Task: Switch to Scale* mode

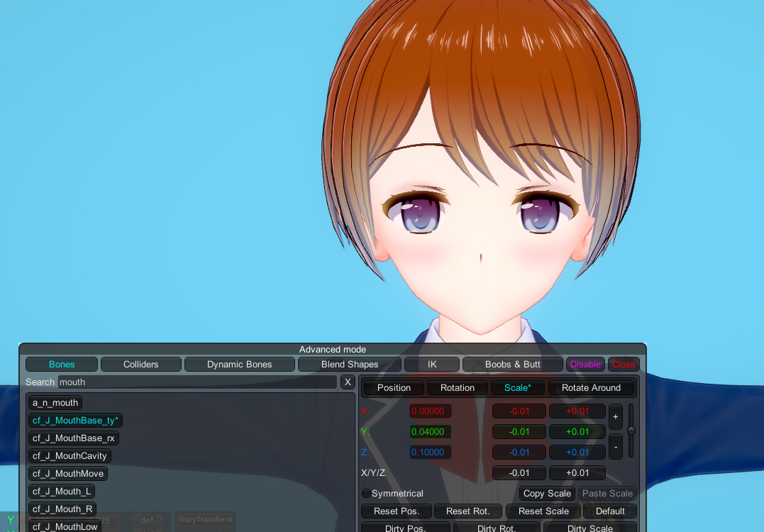Action: pos(517,388)
